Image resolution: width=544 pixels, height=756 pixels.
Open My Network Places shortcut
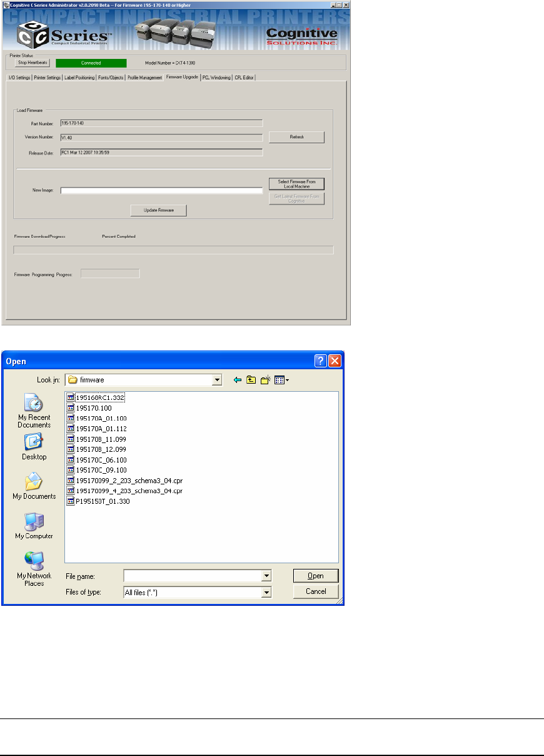(x=34, y=569)
